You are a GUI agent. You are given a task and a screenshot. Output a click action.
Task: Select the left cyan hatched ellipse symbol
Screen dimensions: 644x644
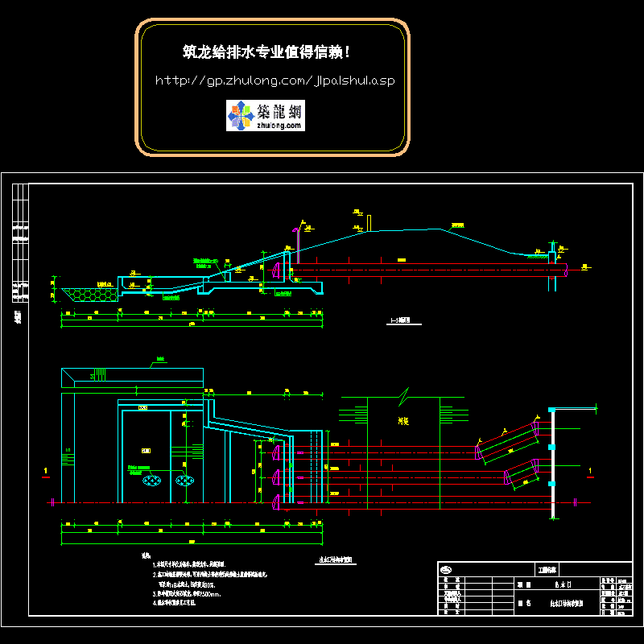click(151, 481)
